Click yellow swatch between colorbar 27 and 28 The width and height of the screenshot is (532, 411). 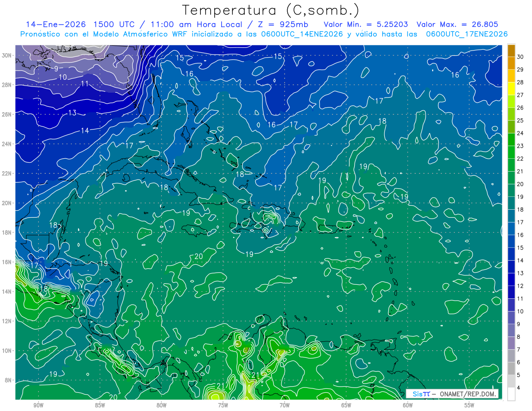coord(512,89)
